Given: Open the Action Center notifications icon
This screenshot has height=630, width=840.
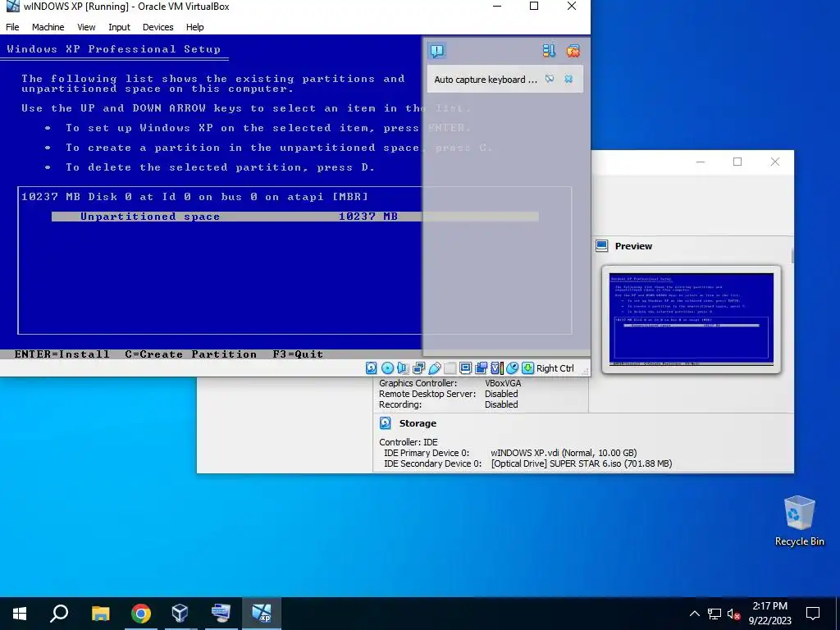Looking at the screenshot, I should pyautogui.click(x=813, y=614).
